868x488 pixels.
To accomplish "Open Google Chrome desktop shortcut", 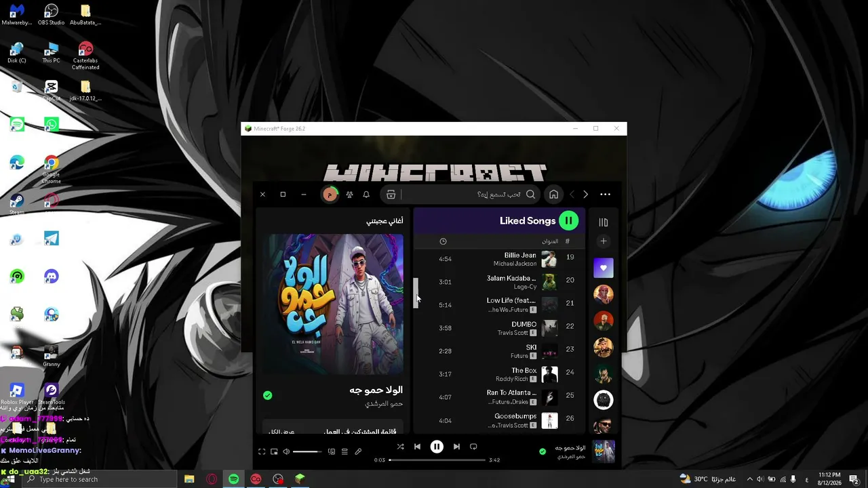I will [x=51, y=169].
